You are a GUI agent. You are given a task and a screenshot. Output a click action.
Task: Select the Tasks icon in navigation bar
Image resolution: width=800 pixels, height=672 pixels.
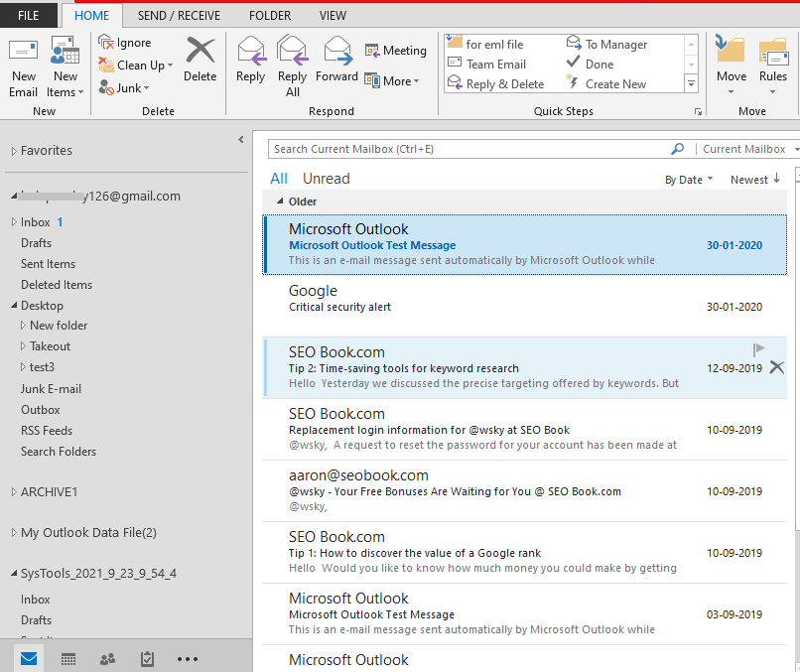[147, 658]
